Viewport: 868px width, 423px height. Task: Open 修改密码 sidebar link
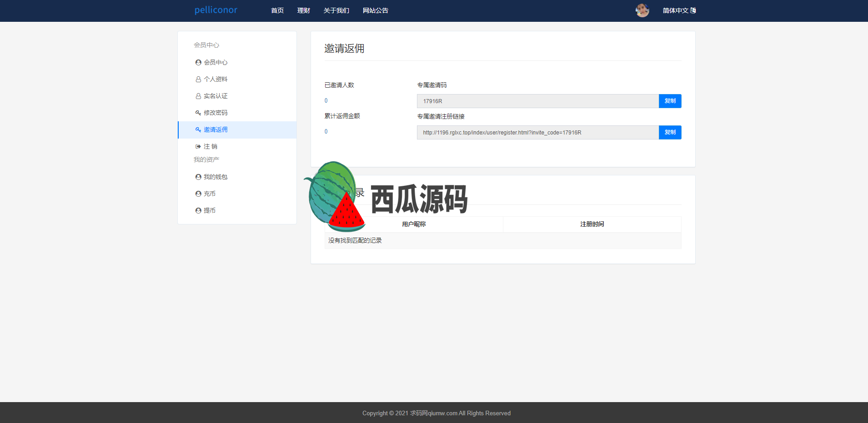[216, 113]
